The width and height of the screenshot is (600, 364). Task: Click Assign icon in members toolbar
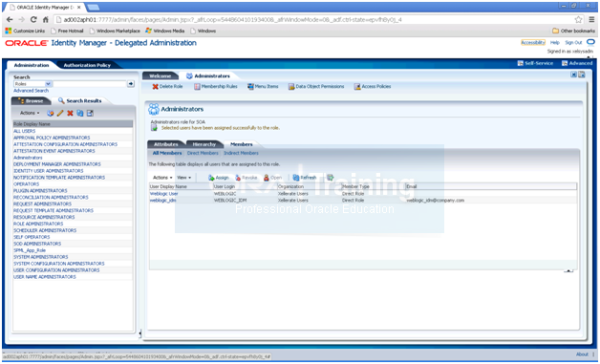211,178
